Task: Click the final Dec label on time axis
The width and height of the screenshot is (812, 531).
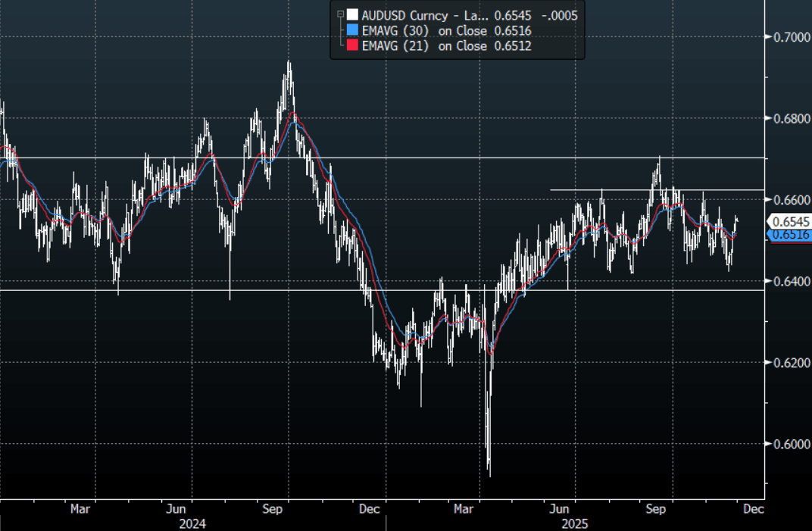Action: coord(753,509)
